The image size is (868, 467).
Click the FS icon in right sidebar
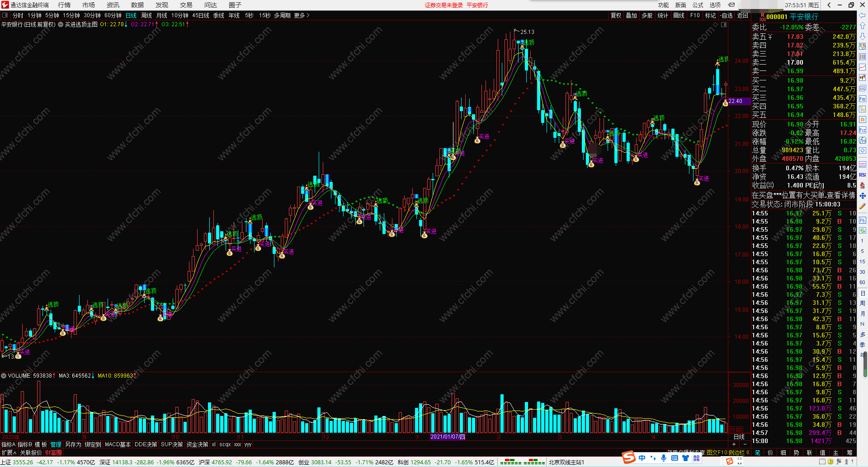click(x=863, y=220)
